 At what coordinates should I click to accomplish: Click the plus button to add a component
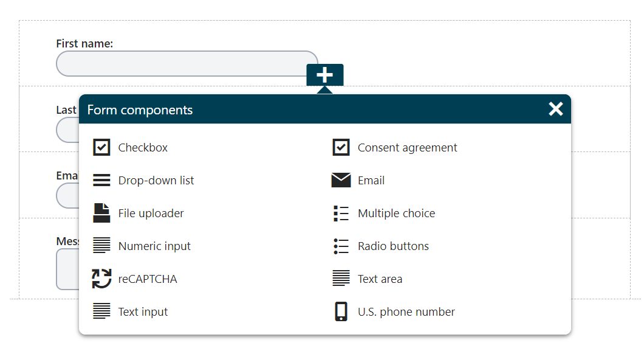coord(325,75)
